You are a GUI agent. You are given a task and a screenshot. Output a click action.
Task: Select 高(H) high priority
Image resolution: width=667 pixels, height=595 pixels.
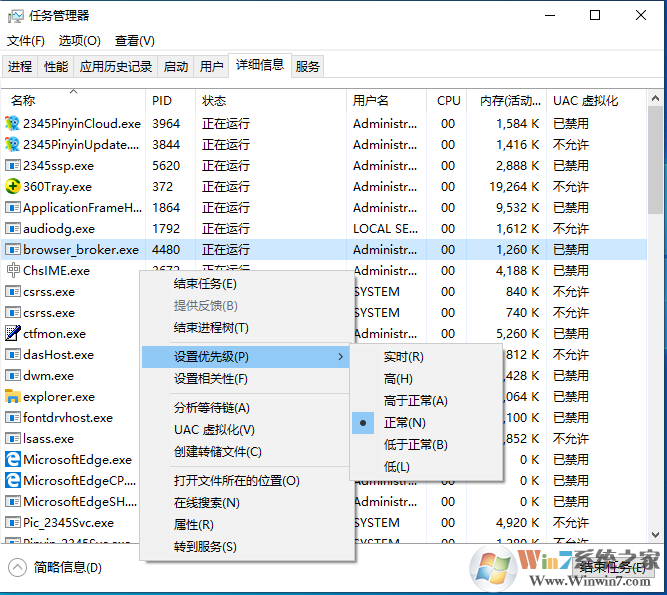tap(426, 379)
